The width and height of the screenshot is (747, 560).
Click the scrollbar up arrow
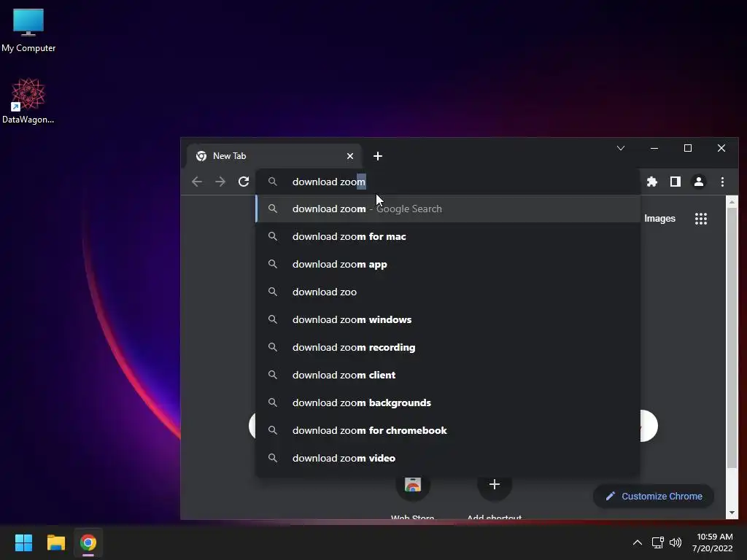(x=732, y=202)
